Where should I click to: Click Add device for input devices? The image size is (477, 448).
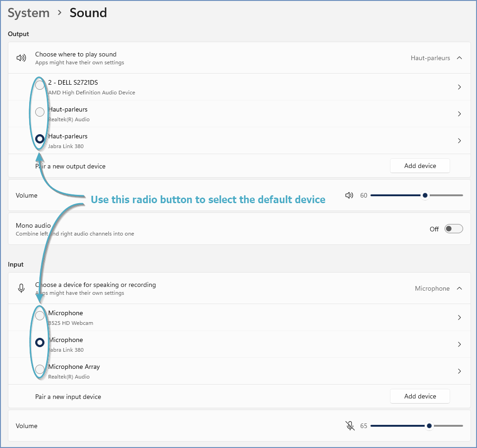tap(420, 396)
